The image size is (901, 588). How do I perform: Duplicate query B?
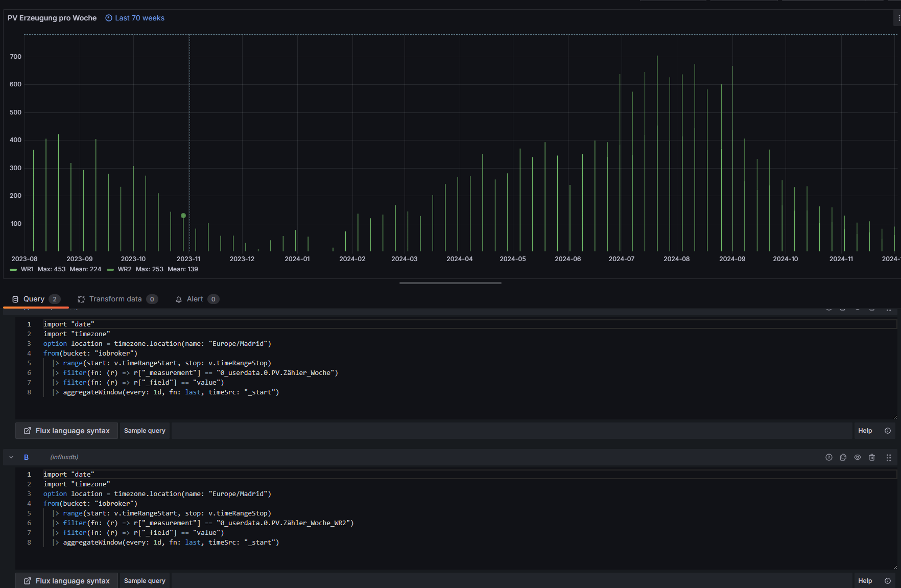(x=843, y=457)
